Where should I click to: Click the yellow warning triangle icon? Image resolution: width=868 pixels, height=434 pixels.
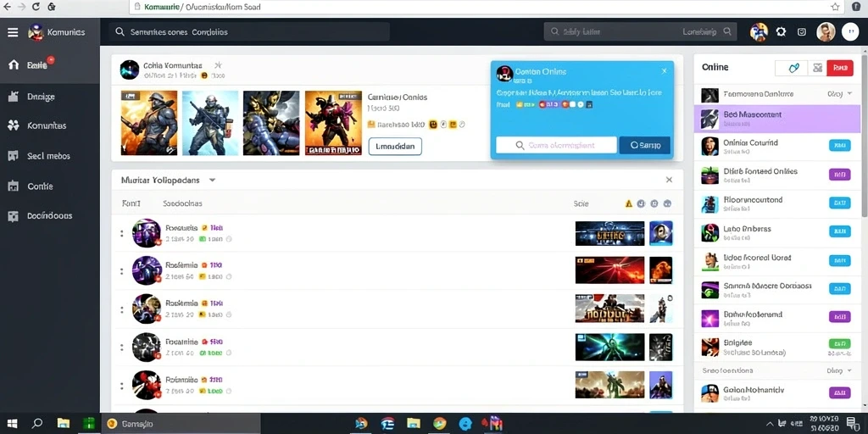tap(628, 203)
